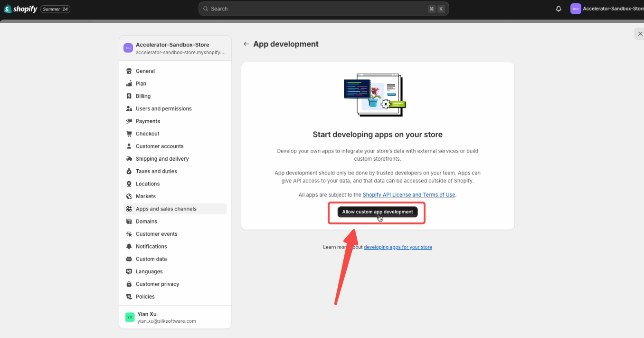Image resolution: width=644 pixels, height=338 pixels.
Task: Click the back arrow beside App development
Action: coord(246,44)
